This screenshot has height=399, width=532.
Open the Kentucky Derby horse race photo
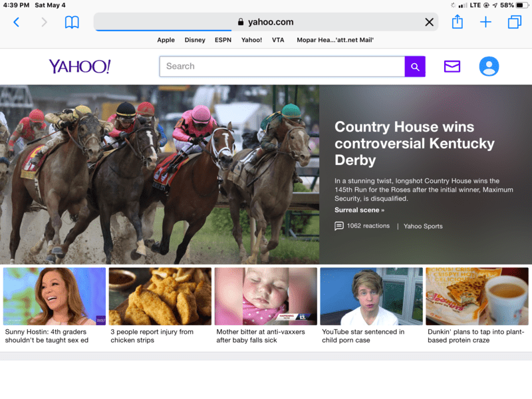[160, 174]
